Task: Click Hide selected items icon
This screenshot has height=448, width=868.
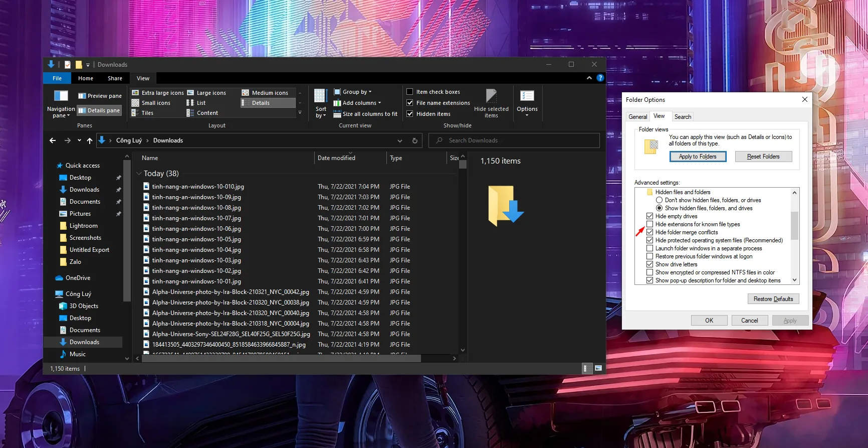Action: click(491, 96)
